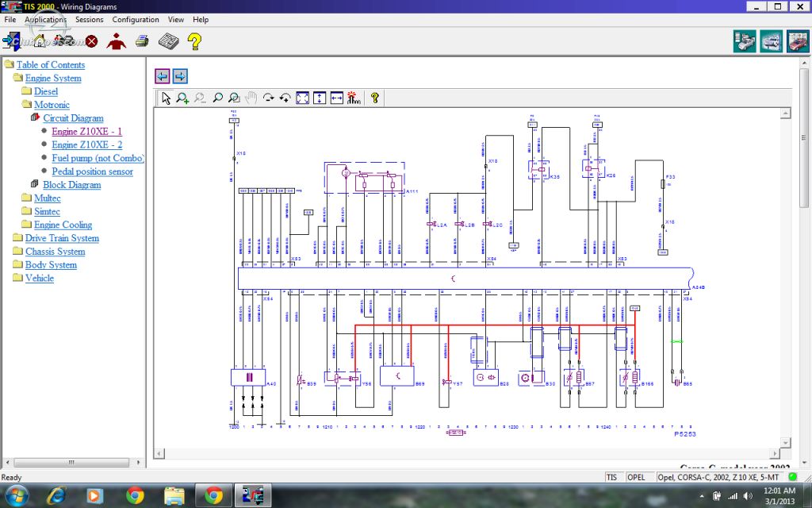The width and height of the screenshot is (812, 508).
Task: Click the vehicle selection icon in the top toolbar
Action: 65,40
